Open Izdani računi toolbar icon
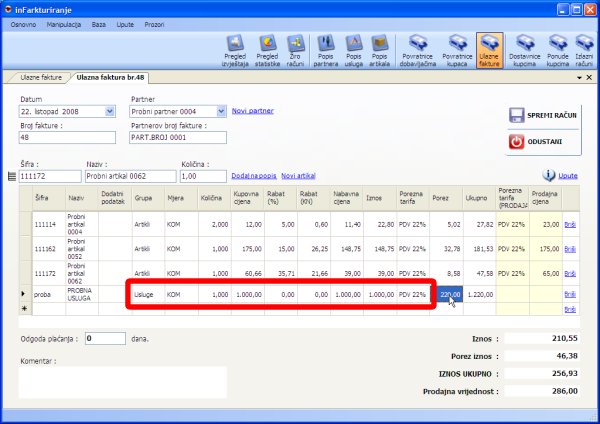The width and height of the screenshot is (600, 424). [584, 48]
